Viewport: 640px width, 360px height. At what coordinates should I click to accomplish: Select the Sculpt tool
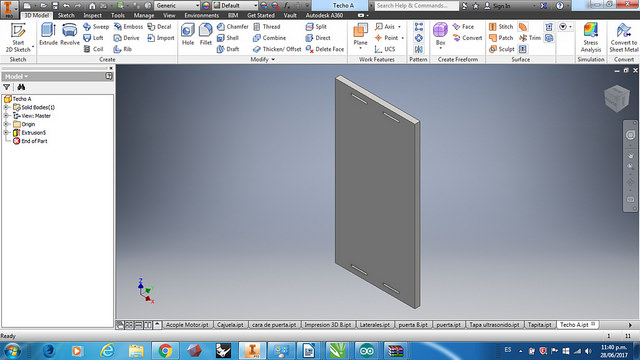[502, 49]
